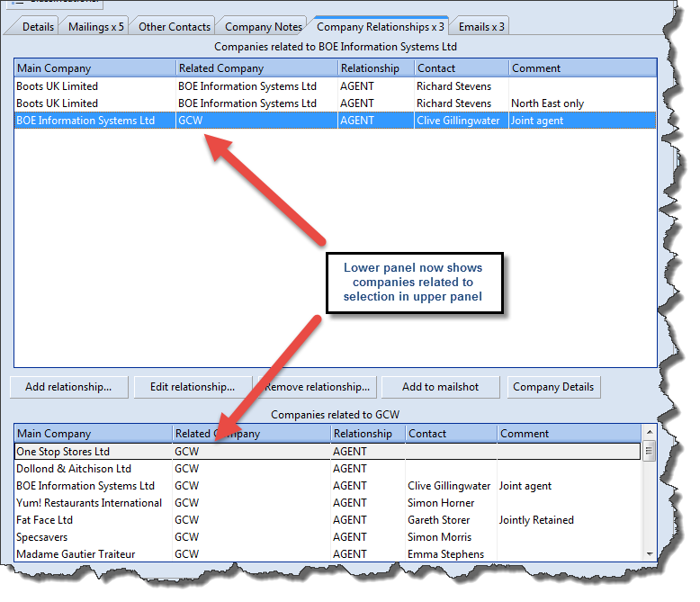Select Madame Gautier Traiteur row
The image size is (700, 602).
[328, 554]
